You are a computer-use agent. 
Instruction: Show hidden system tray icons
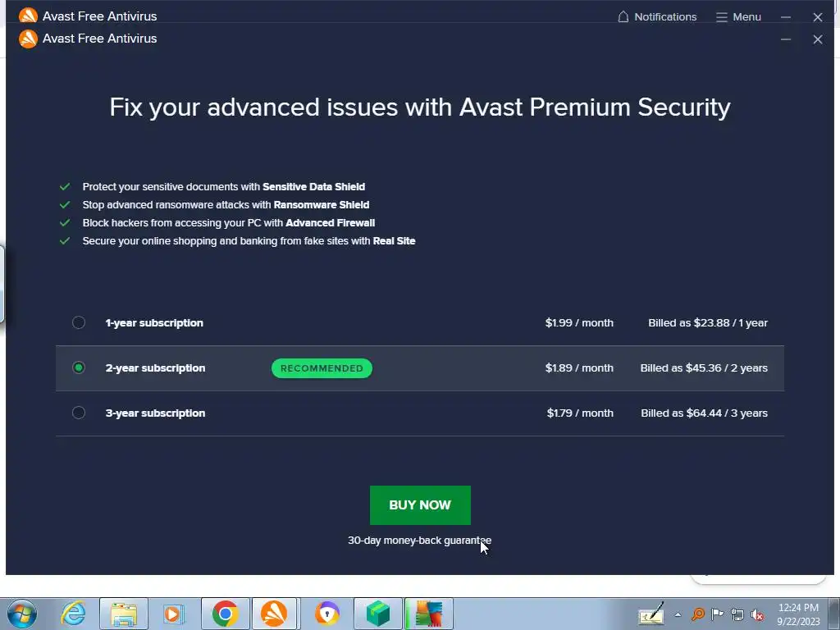tap(678, 614)
